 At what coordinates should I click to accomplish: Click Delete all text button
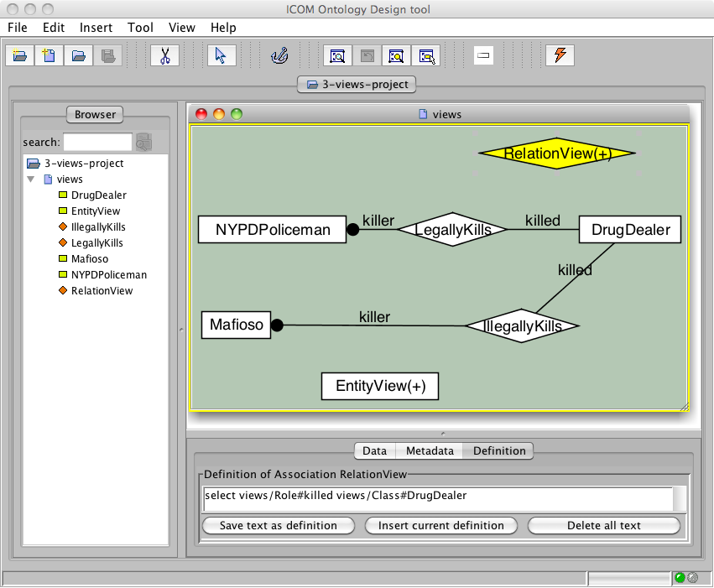tap(604, 526)
